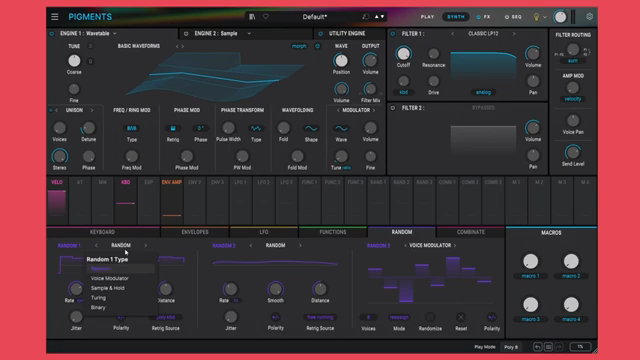Click the undo arrow in status bar
Screen dimensions: 640x360
[538, 347]
